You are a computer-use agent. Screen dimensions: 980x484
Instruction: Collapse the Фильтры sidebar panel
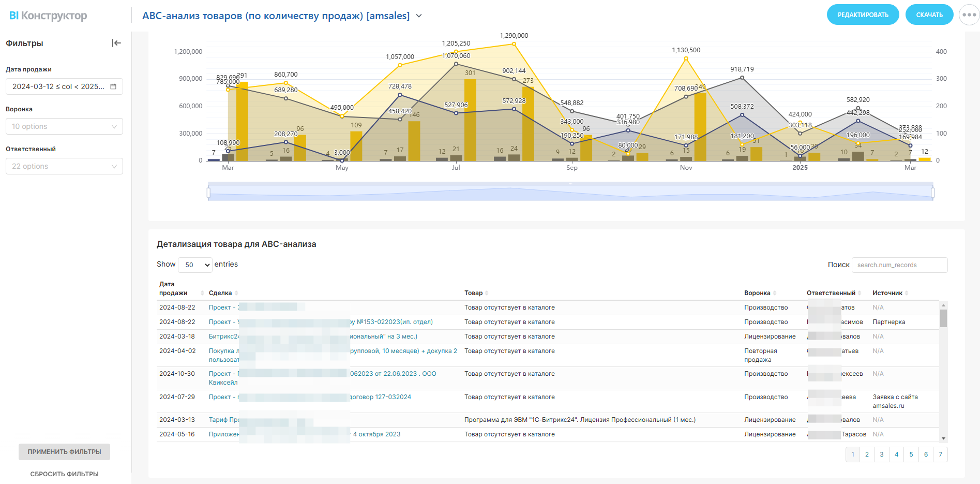tap(116, 43)
